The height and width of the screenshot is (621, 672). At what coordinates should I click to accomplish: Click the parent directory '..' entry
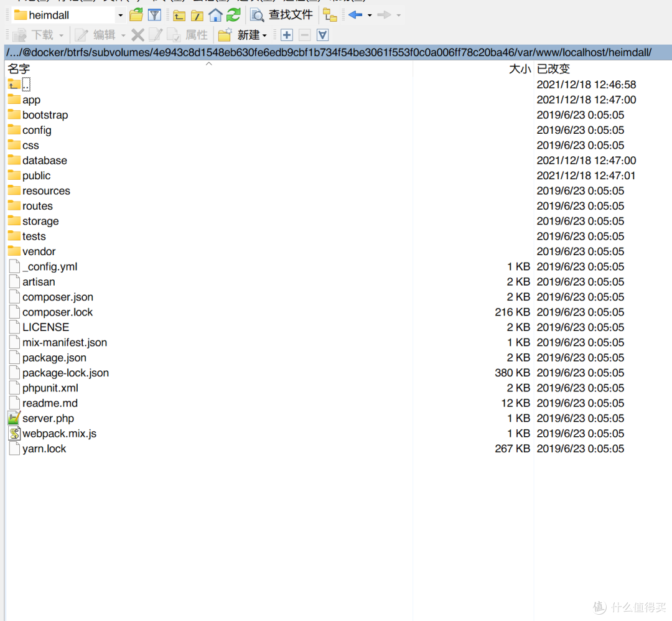pos(26,85)
